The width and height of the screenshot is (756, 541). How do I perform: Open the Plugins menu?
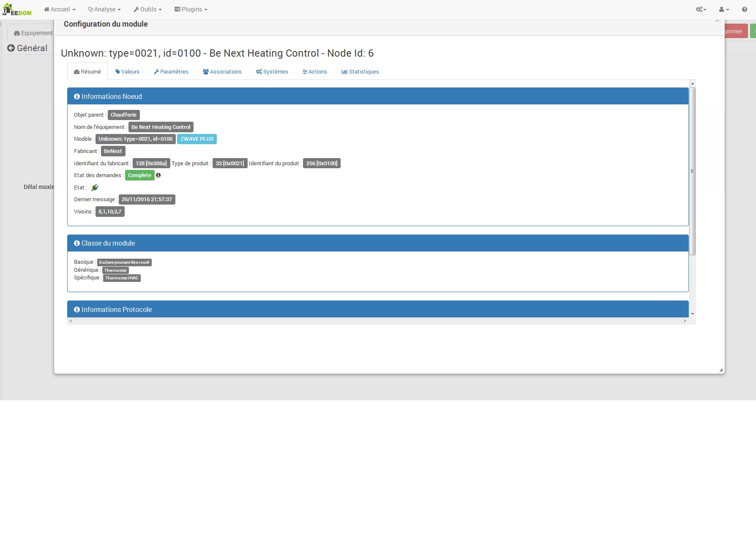(191, 9)
